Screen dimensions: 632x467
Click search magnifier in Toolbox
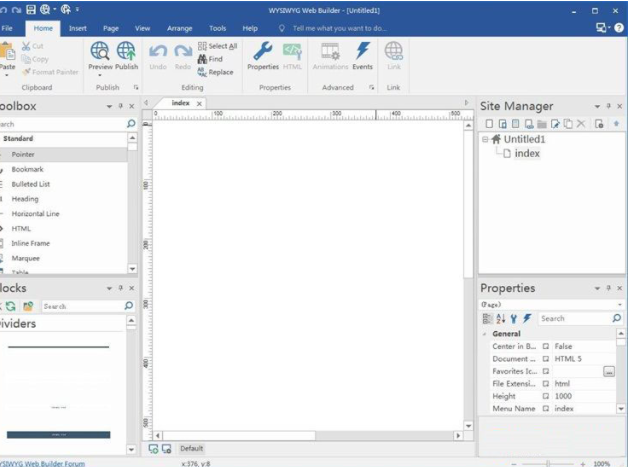pyautogui.click(x=131, y=124)
